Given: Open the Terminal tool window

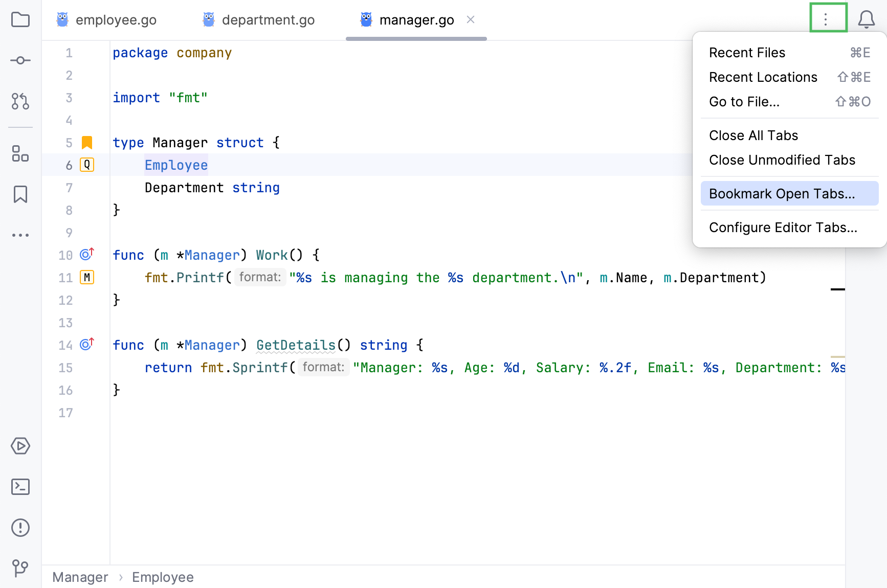Looking at the screenshot, I should pos(20,487).
